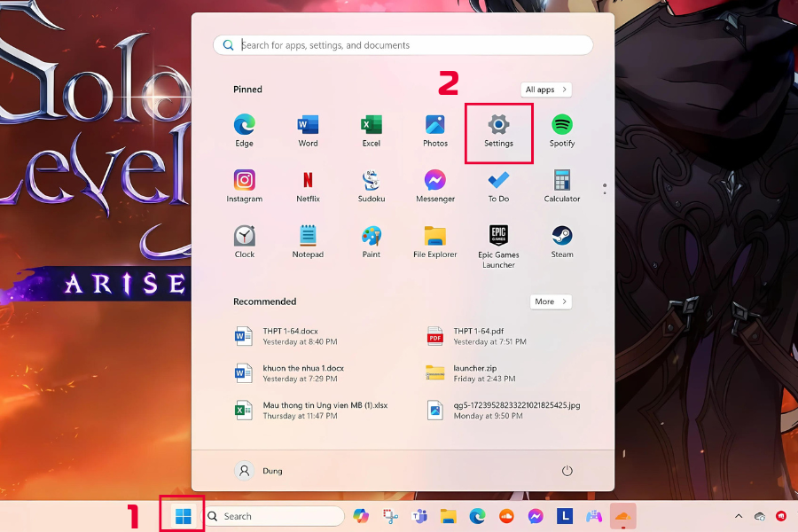
Task: Click the Power button
Action: [x=567, y=471]
